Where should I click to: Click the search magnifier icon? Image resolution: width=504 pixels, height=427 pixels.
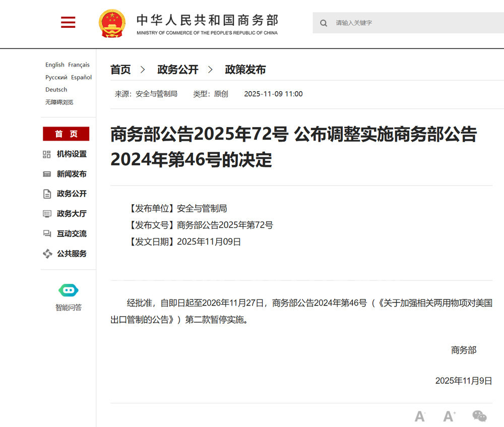tap(324, 23)
